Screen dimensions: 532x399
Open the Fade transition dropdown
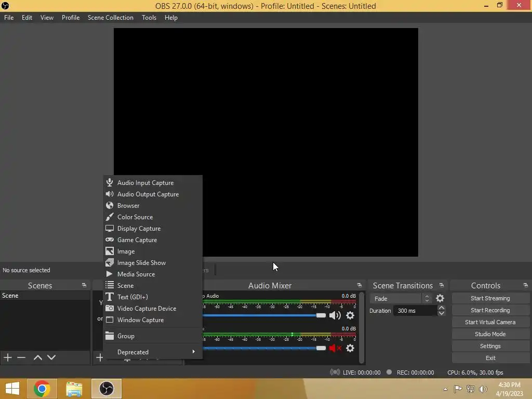pos(401,299)
